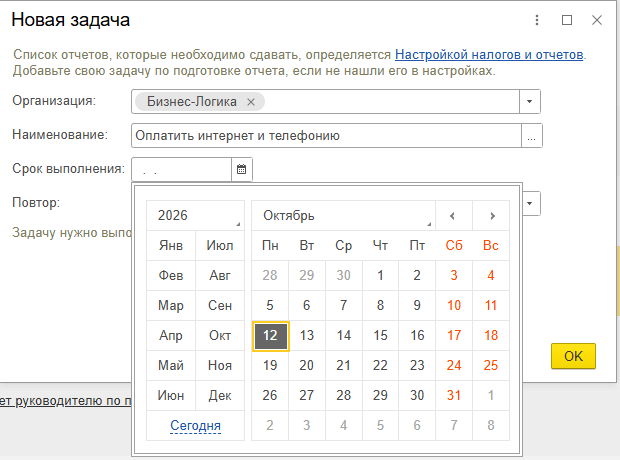Pick date 21 in October
The height and width of the screenshot is (460, 620).
tap(344, 365)
